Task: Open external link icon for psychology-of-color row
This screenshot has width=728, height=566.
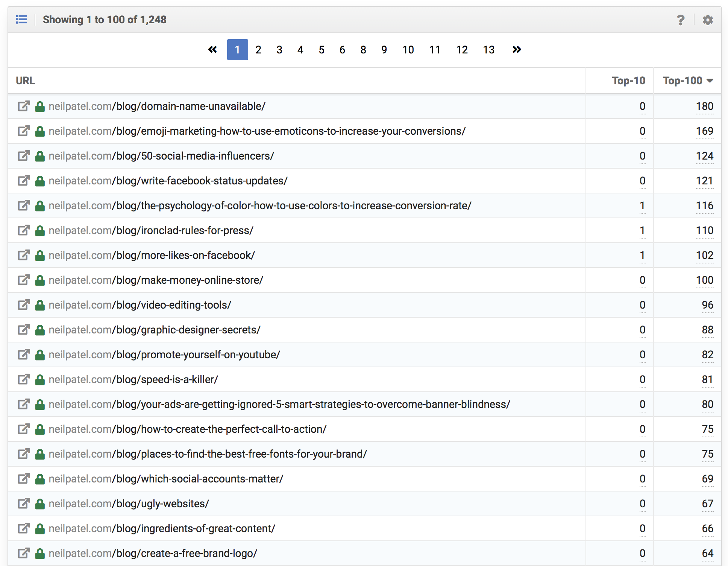Action: pos(24,205)
